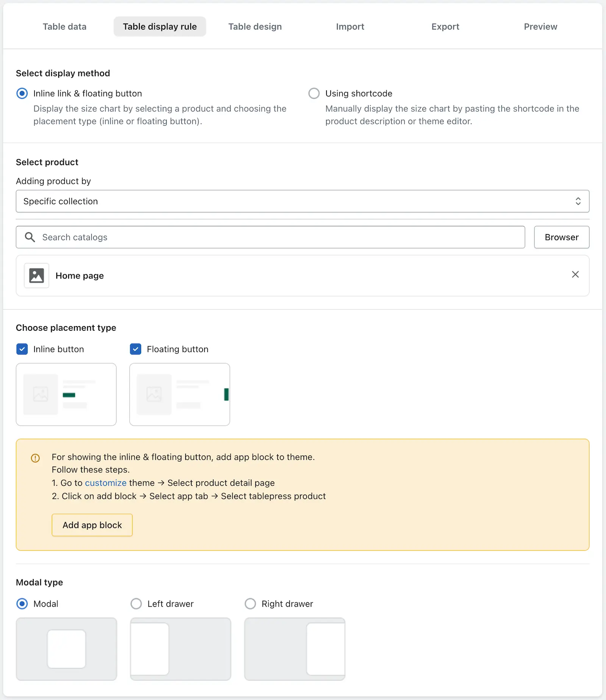Image resolution: width=606 pixels, height=700 pixels.
Task: Click the Browser button
Action: click(562, 237)
